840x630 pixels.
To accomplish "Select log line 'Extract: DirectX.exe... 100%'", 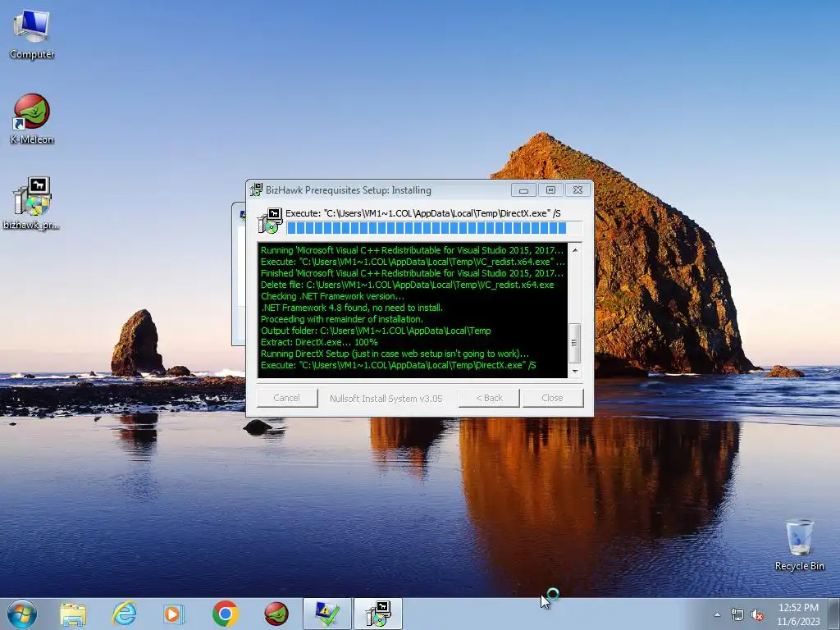I will point(319,342).
